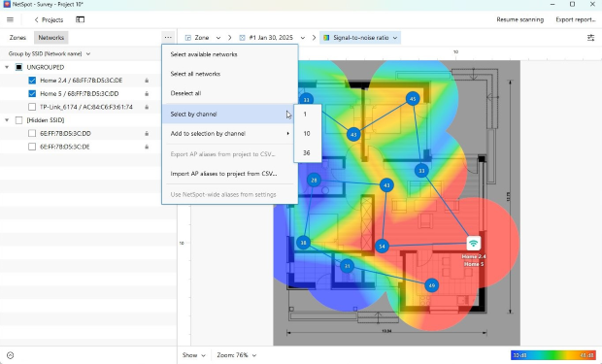This screenshot has width=602, height=364.
Task: Open Group by SSID dropdown
Action: pos(50,54)
